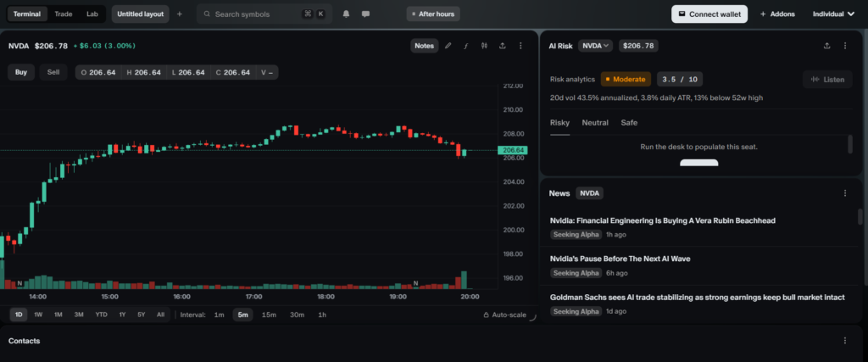Open the chat messages icon
Screen dimensions: 868x362
pos(365,14)
